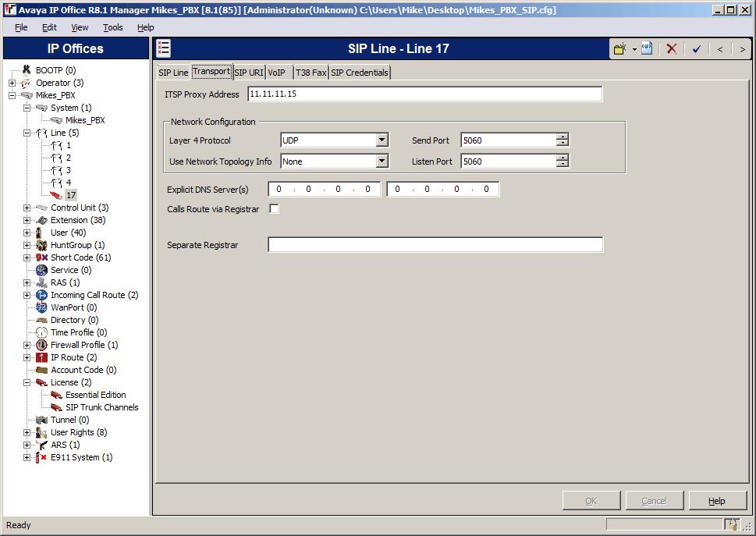Select Line 17 in the tree
Screen dimensions: 756x536
click(x=71, y=195)
